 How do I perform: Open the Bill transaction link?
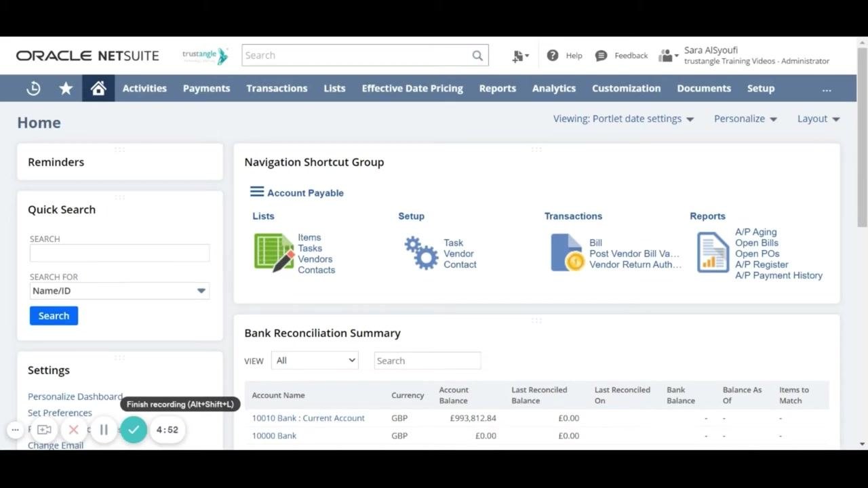click(x=595, y=243)
